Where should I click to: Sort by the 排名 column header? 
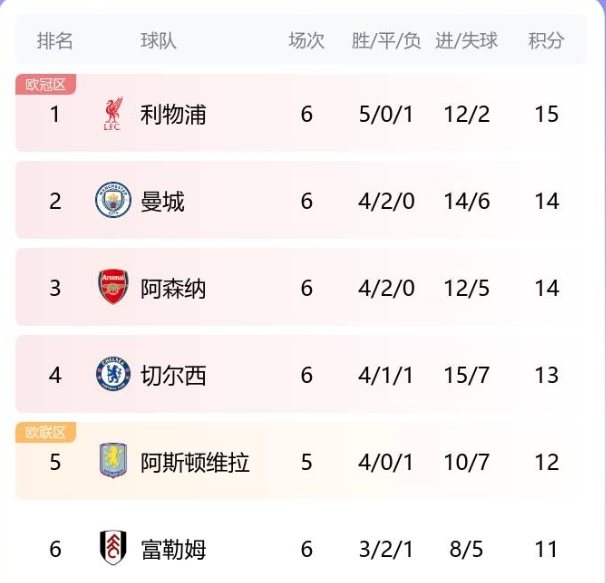coord(55,41)
